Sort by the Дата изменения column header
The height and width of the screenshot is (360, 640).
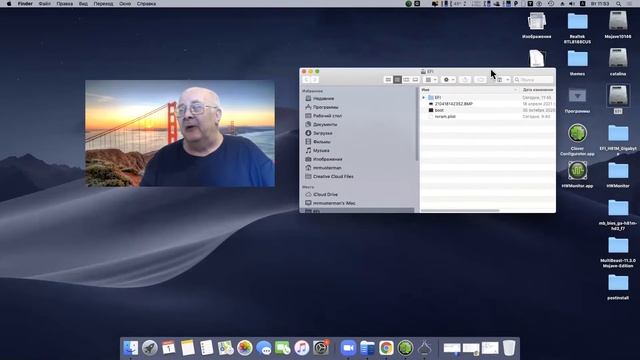tap(537, 89)
